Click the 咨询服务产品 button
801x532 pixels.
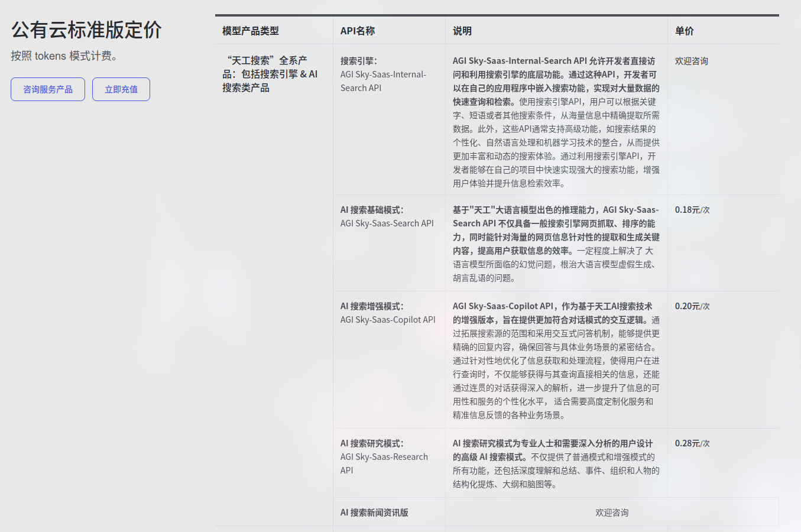pyautogui.click(x=48, y=89)
